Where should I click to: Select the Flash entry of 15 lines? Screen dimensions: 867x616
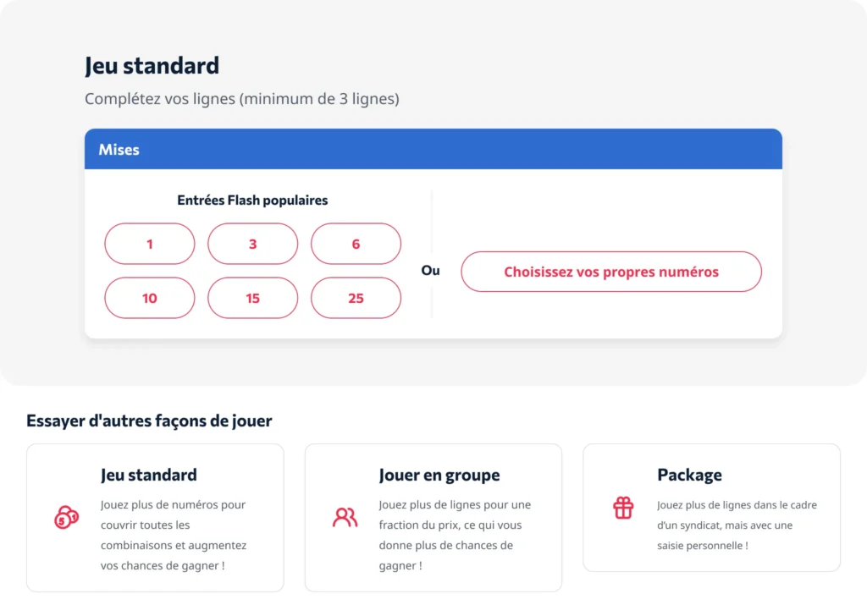point(252,298)
